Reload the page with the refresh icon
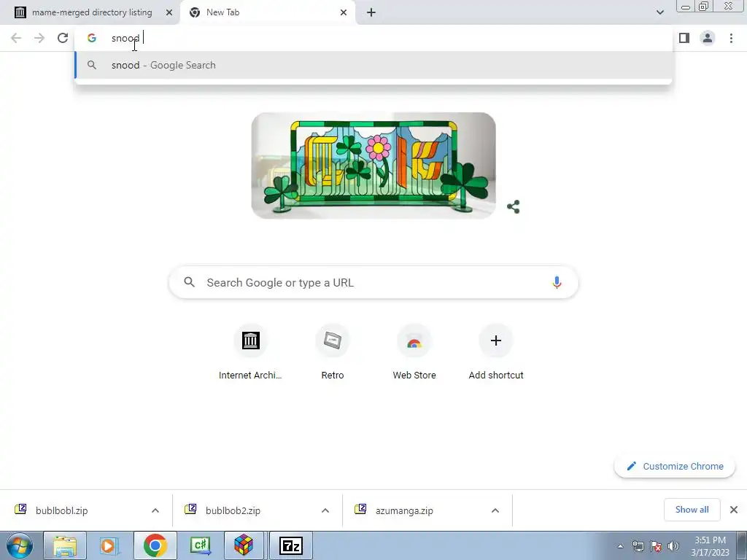 63,38
